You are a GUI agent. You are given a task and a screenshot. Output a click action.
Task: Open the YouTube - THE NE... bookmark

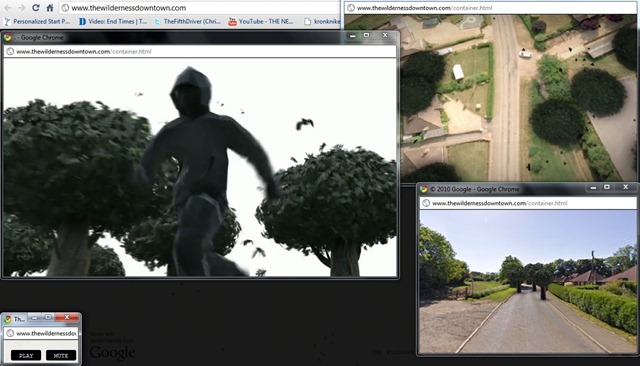[261, 21]
